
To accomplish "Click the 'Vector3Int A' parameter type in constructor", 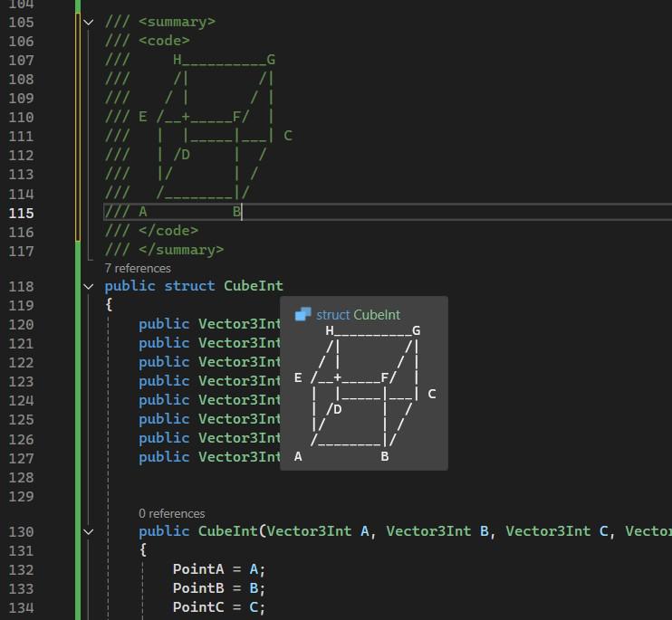I will pos(309,531).
